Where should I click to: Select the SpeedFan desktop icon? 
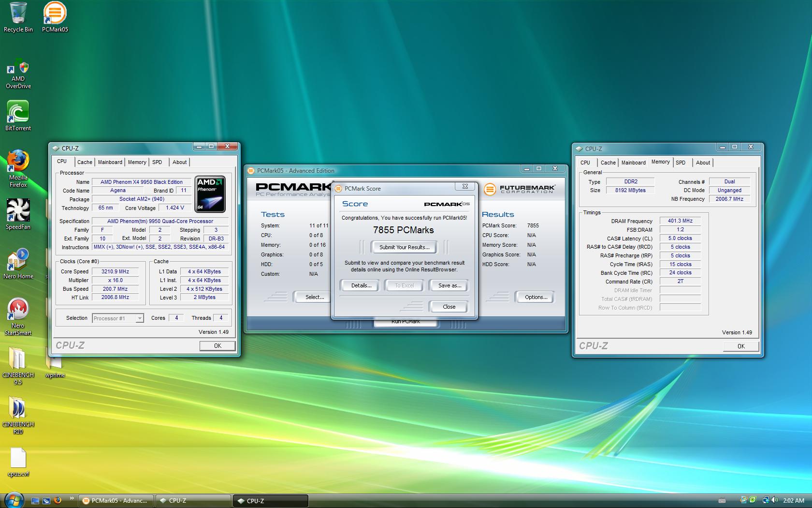click(18, 215)
